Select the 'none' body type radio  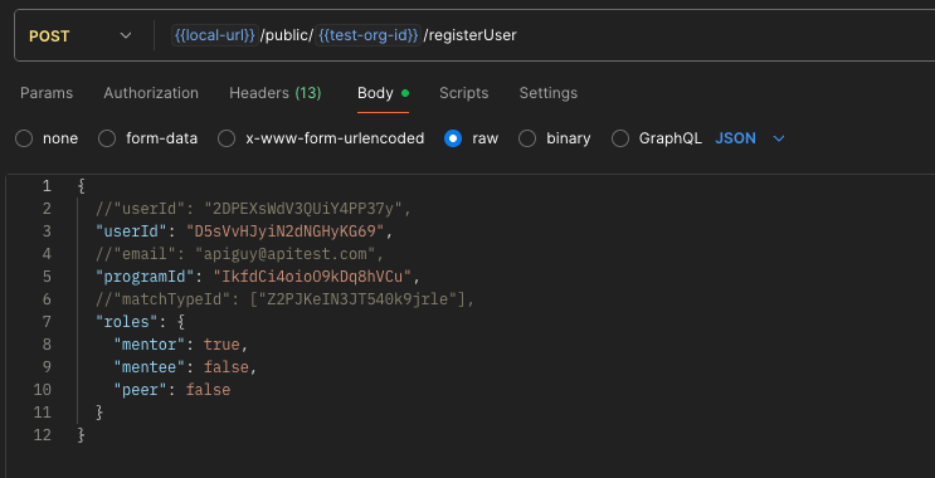pyautogui.click(x=24, y=139)
